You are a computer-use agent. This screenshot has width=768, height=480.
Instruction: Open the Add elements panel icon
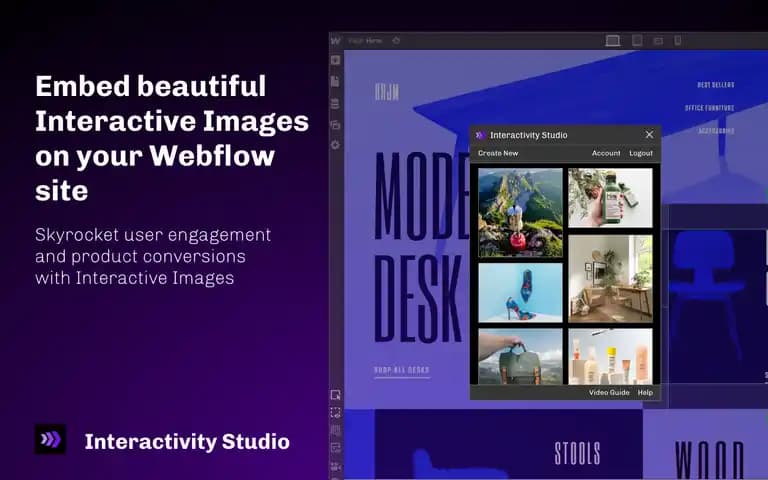tap(336, 60)
